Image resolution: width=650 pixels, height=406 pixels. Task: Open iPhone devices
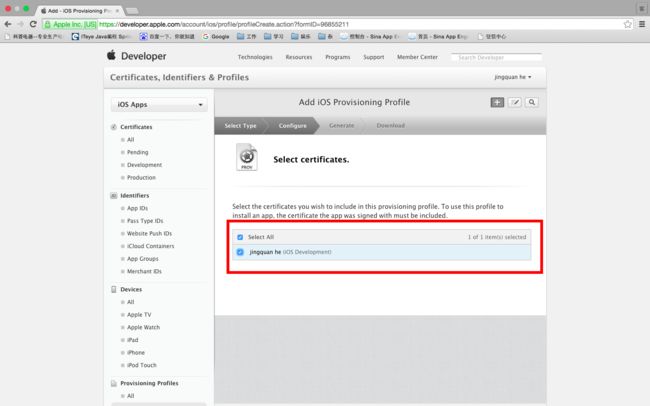pyautogui.click(x=136, y=353)
